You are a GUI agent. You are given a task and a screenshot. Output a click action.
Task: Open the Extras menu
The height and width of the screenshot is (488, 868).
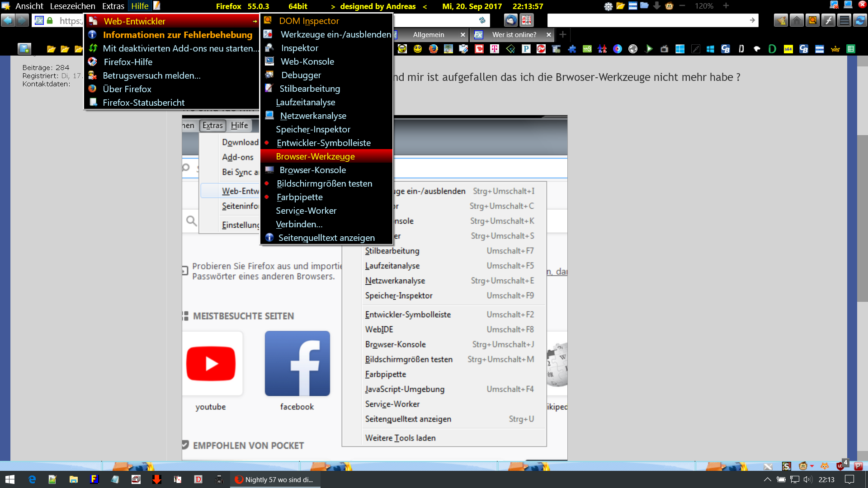(x=113, y=6)
